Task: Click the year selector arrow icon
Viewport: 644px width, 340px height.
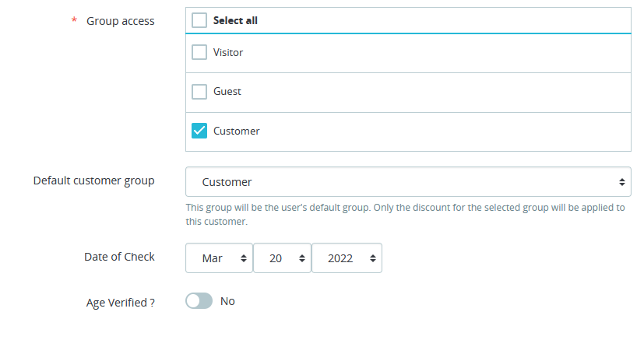Action: (x=372, y=259)
